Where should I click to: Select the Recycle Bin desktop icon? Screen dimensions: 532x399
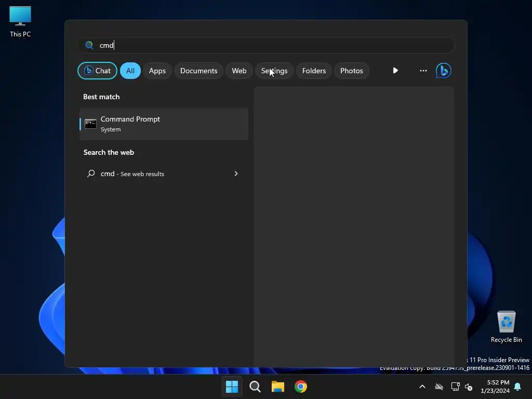coord(506,327)
